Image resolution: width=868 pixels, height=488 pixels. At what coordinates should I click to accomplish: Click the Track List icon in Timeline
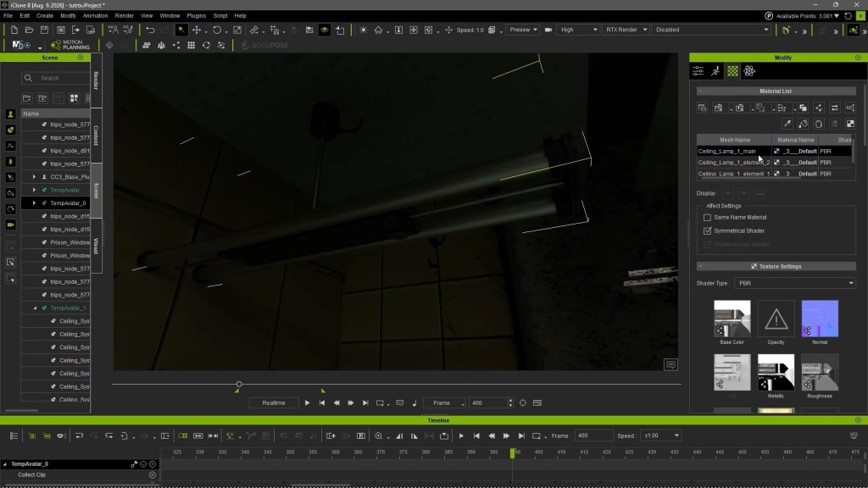click(x=14, y=436)
